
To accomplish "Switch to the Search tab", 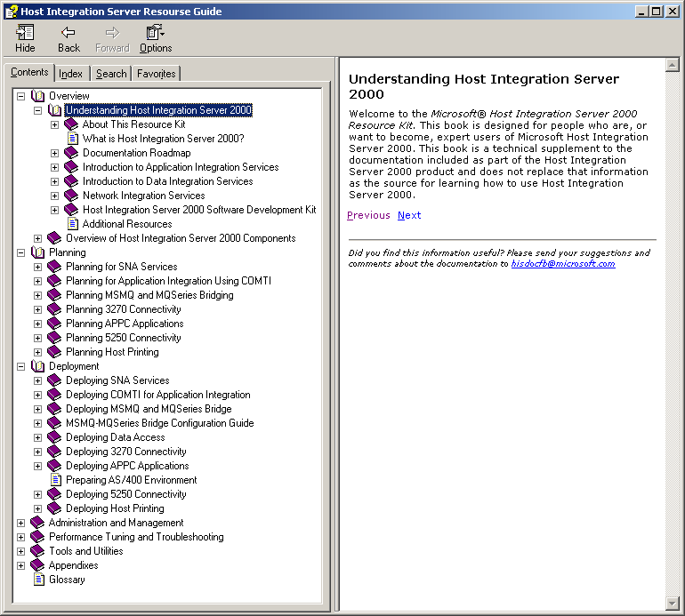I will pyautogui.click(x=111, y=74).
